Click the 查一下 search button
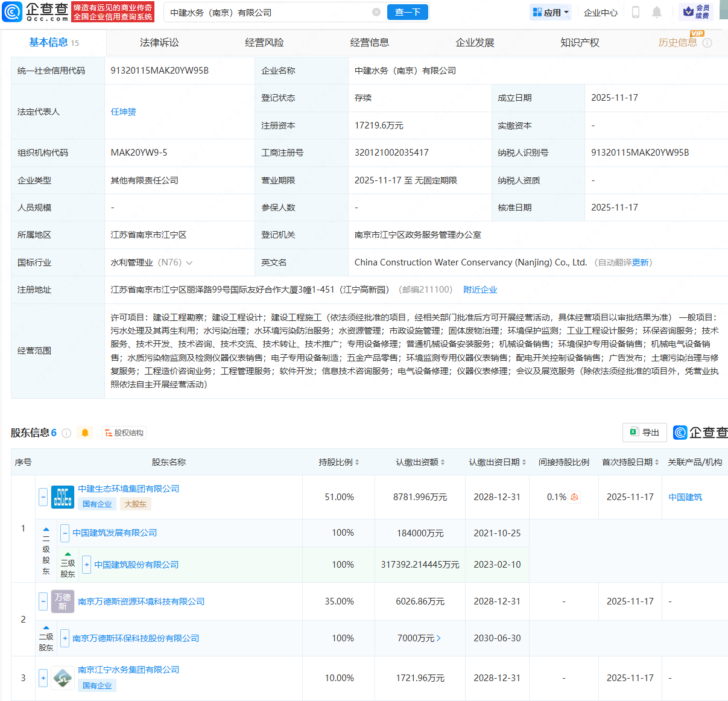This screenshot has width=728, height=701. pyautogui.click(x=407, y=12)
